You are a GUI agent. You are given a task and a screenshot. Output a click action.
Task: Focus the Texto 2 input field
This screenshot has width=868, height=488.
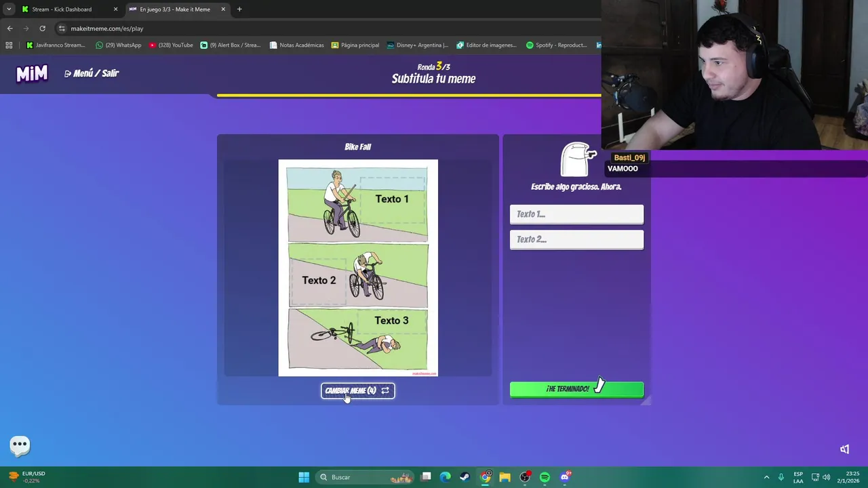(x=576, y=239)
